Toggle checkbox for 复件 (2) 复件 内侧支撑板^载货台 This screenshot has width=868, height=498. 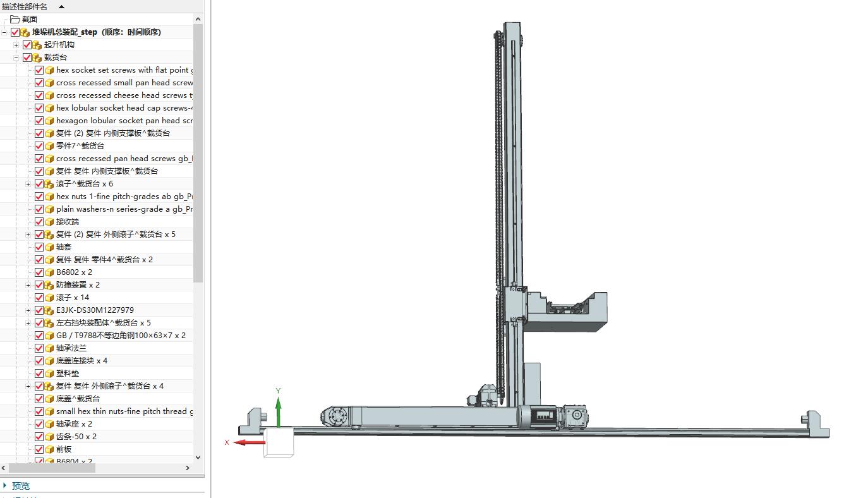[x=39, y=133]
